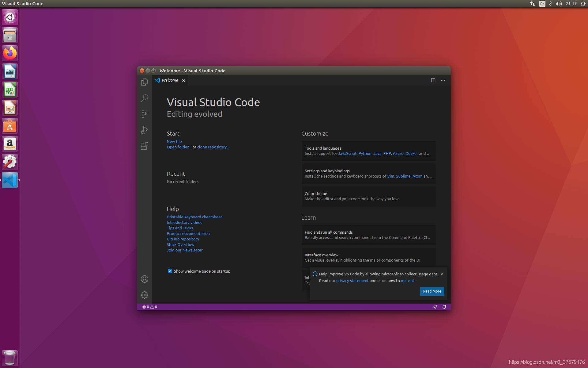Close the Welcome tab

tap(183, 80)
